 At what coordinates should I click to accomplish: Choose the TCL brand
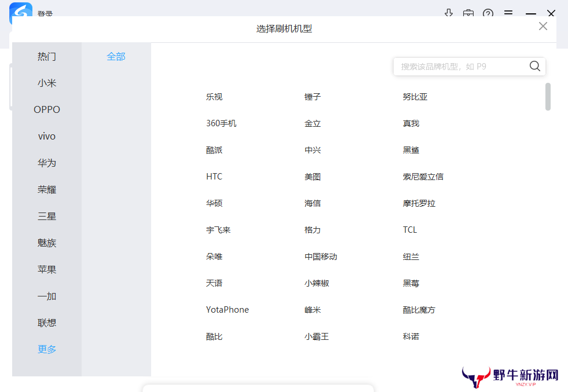point(410,230)
